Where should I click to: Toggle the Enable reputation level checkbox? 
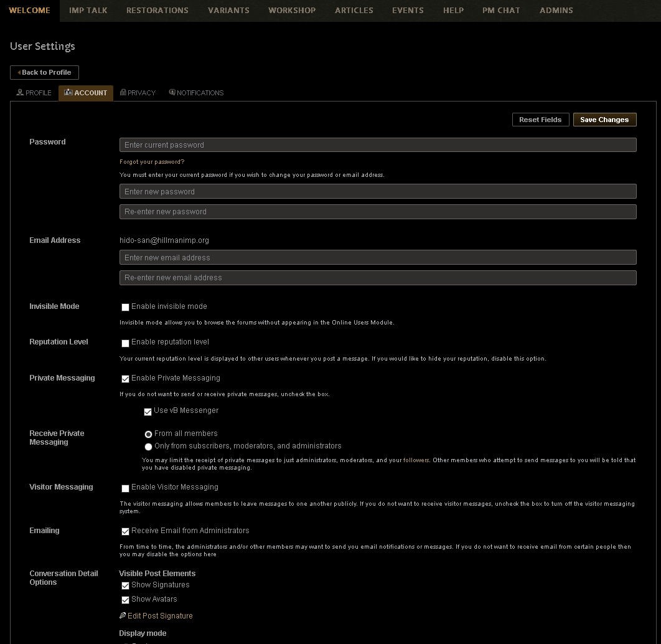click(125, 343)
